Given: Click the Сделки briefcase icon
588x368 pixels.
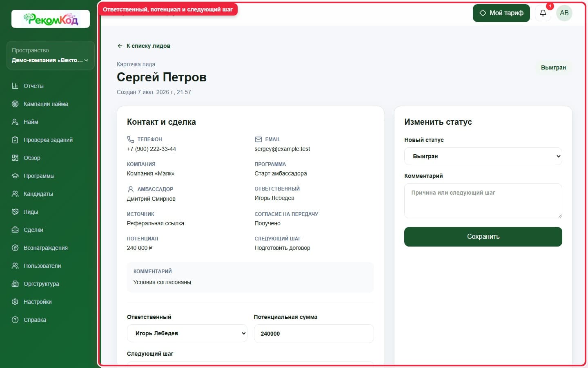Looking at the screenshot, I should pos(15,230).
